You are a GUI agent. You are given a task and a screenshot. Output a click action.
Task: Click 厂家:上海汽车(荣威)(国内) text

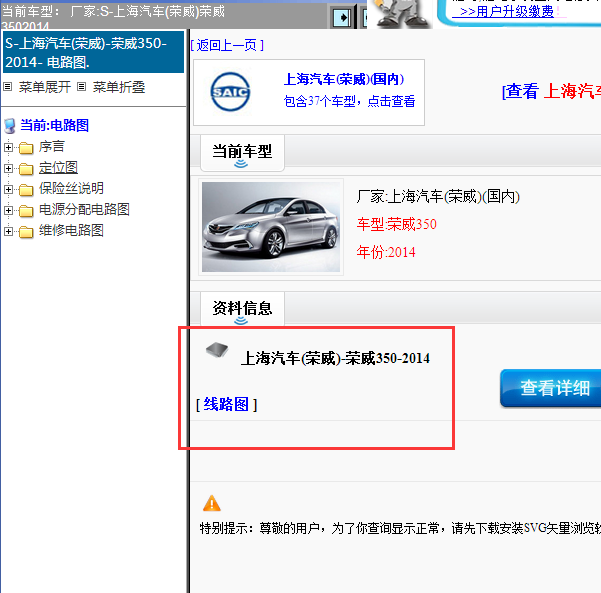[438, 197]
